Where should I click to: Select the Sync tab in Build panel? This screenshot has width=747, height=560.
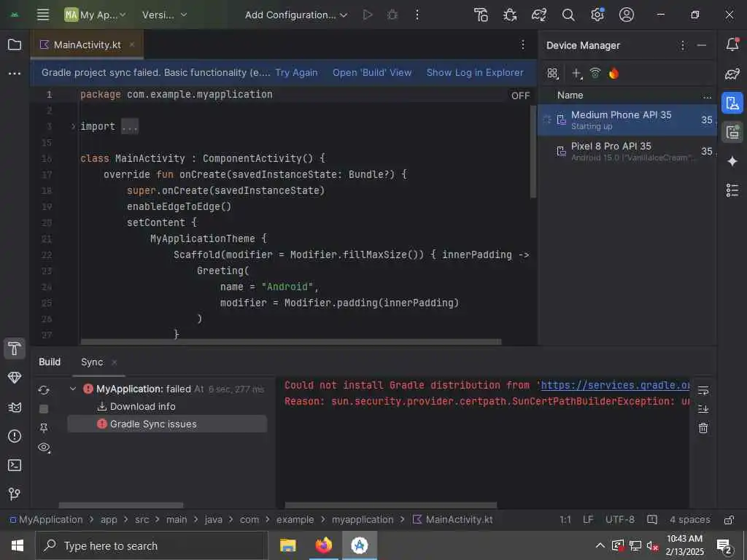point(92,362)
